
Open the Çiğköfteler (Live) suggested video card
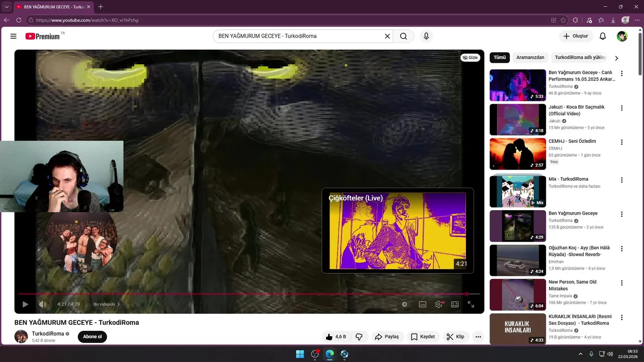(397, 230)
